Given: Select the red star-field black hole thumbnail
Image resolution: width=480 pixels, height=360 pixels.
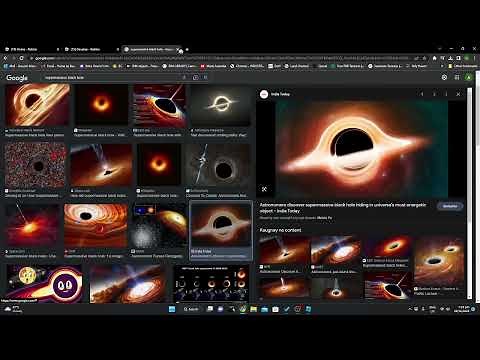Looking at the screenshot, I should click(x=35, y=166).
